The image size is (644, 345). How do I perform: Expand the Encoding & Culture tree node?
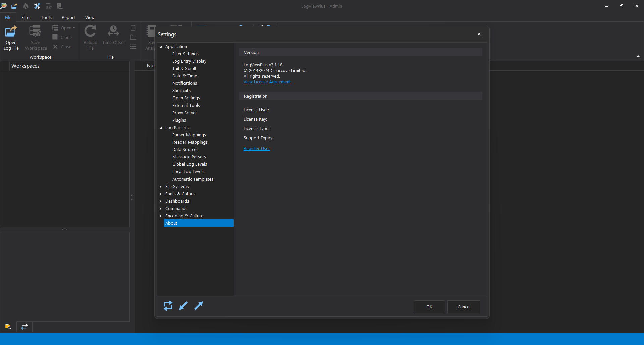click(161, 216)
